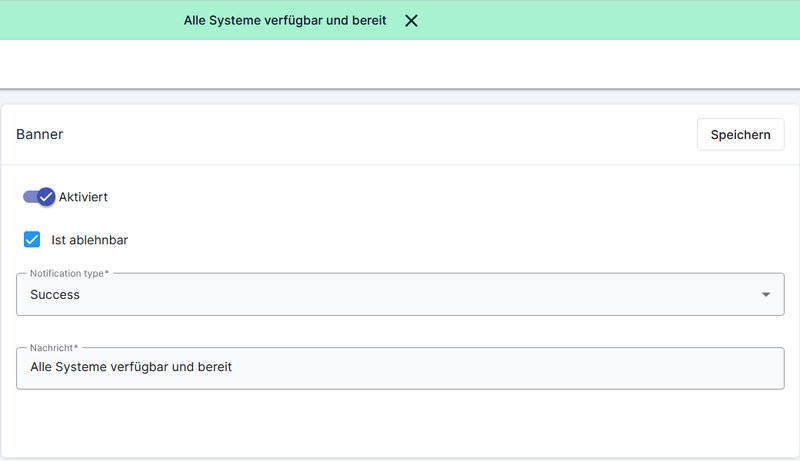Dismiss the green banner with the X icon
This screenshot has width=800, height=461.
(x=411, y=21)
